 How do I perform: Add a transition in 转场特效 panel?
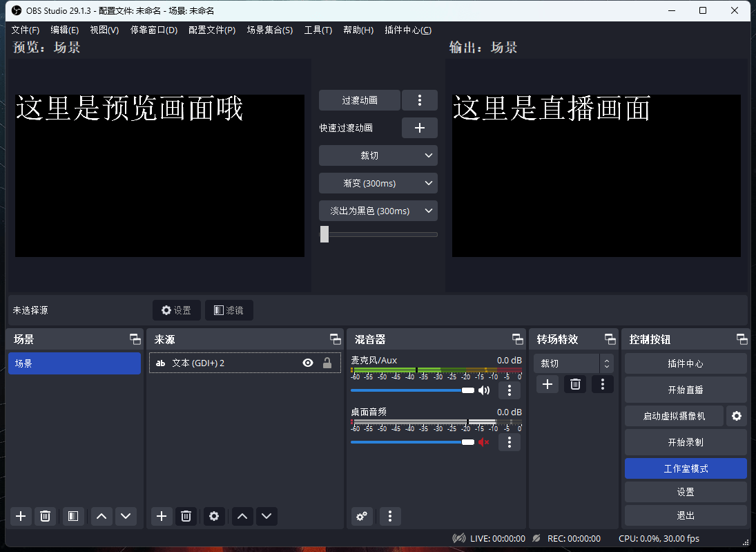tap(547, 384)
